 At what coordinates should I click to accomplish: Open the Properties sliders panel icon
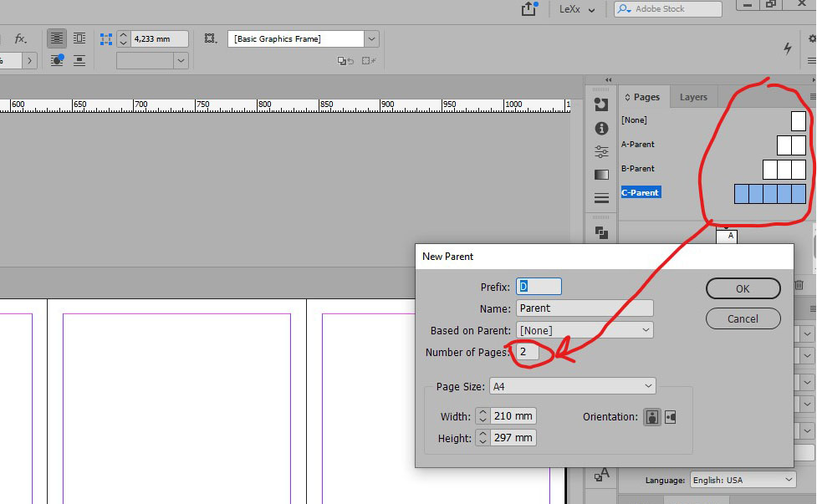tap(601, 151)
